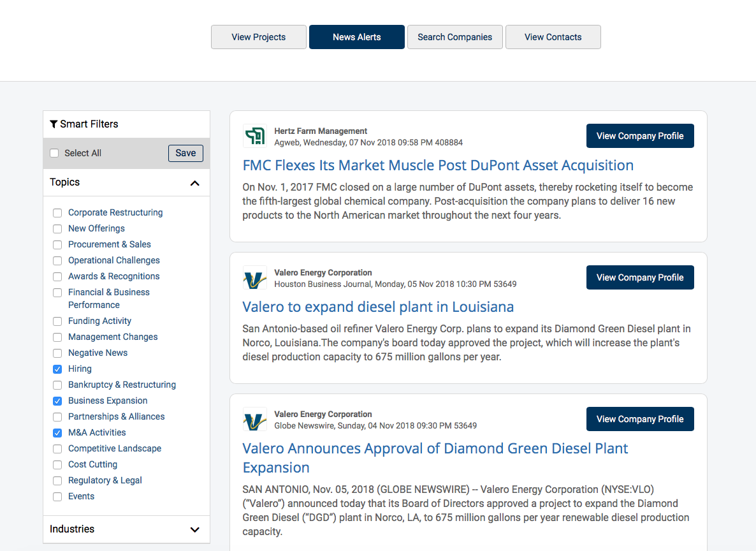
Task: Check the Awards & Recognitions checkbox
Action: (x=57, y=277)
